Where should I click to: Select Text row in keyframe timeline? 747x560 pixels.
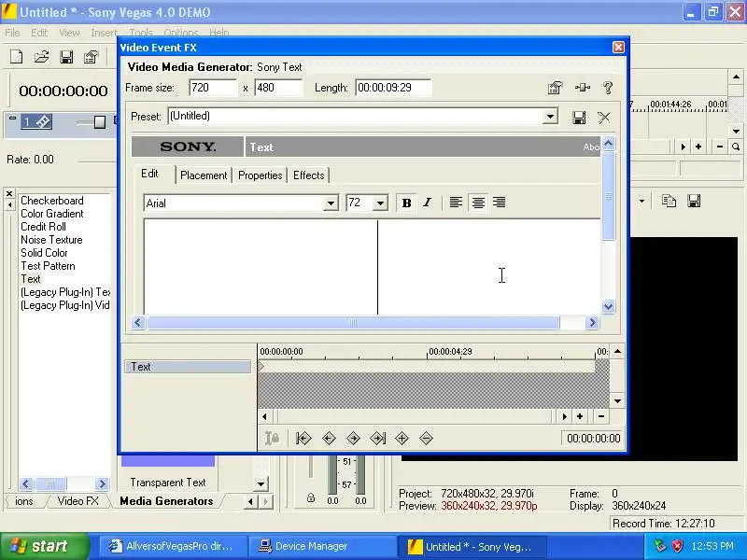(188, 367)
